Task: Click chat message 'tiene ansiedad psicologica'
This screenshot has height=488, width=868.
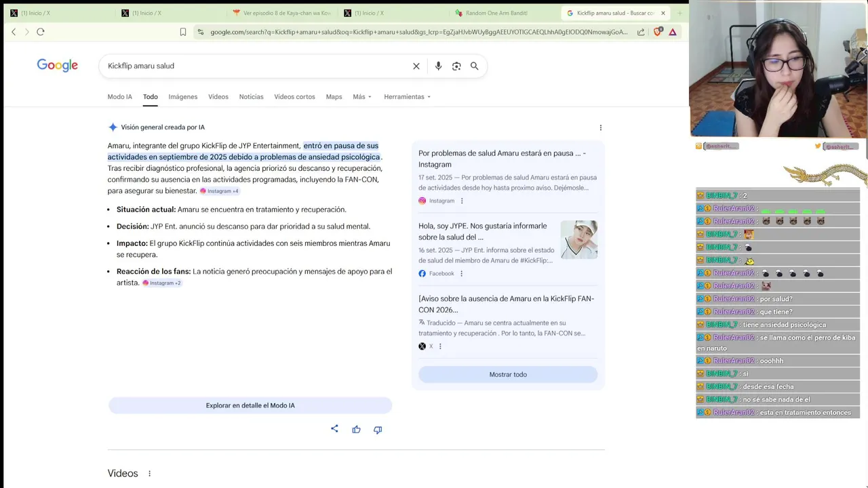Action: pyautogui.click(x=785, y=325)
